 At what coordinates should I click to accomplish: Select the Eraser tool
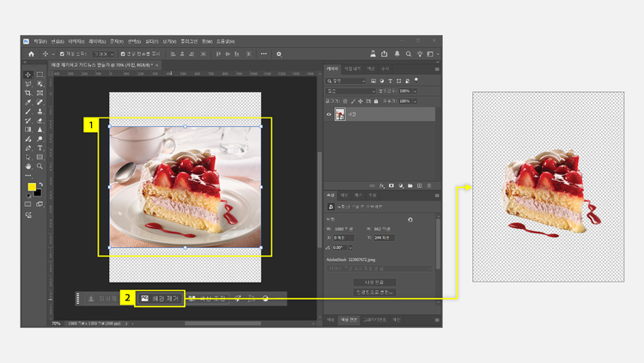(39, 120)
